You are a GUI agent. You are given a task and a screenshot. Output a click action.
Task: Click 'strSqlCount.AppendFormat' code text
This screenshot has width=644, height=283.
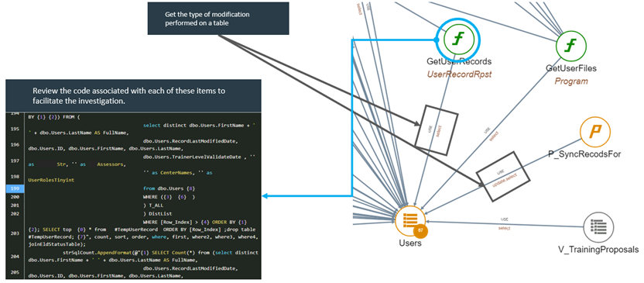click(x=97, y=252)
